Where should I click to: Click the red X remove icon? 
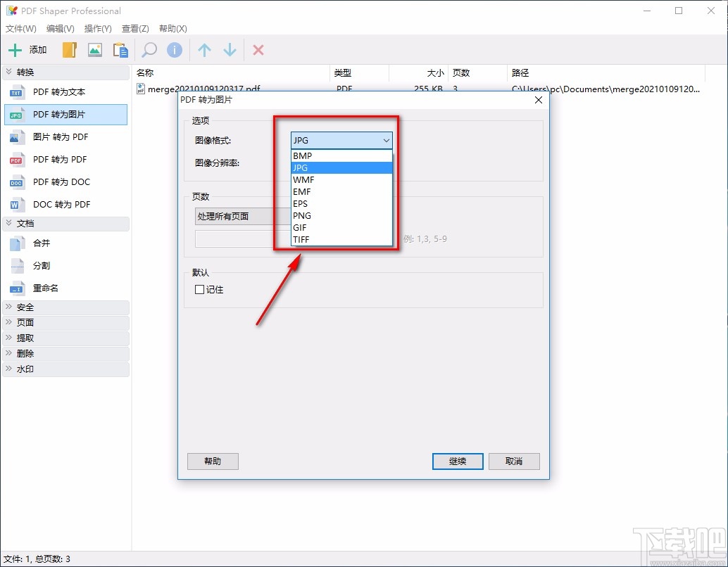(258, 49)
